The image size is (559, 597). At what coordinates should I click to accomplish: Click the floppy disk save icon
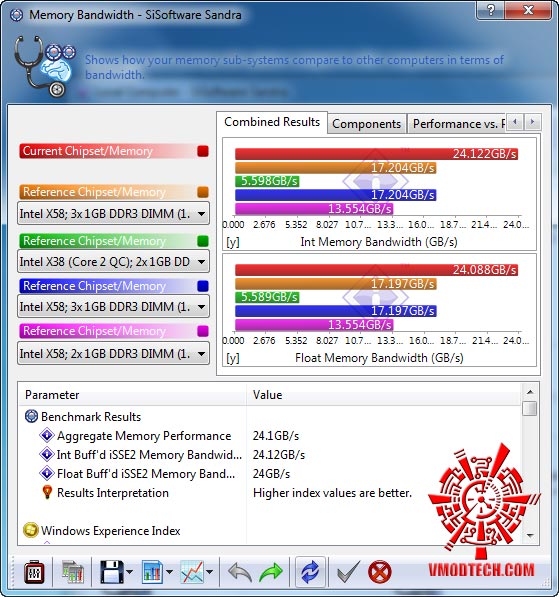point(112,571)
